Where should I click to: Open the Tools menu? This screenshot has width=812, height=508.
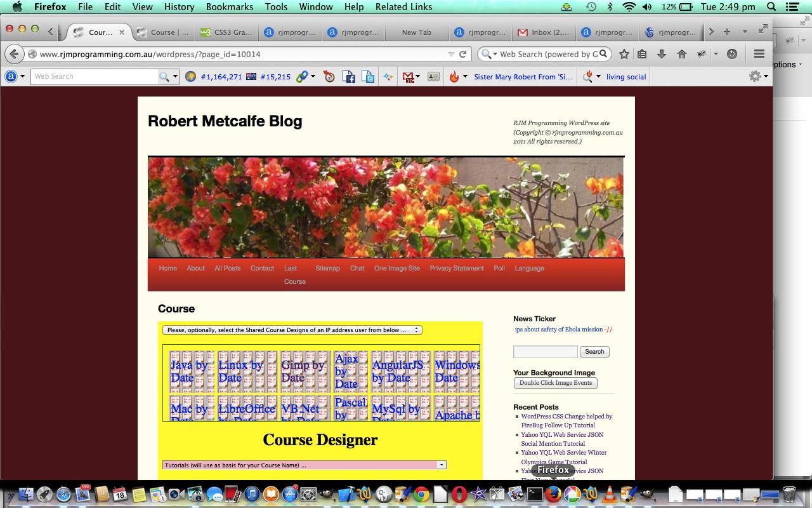pos(276,7)
